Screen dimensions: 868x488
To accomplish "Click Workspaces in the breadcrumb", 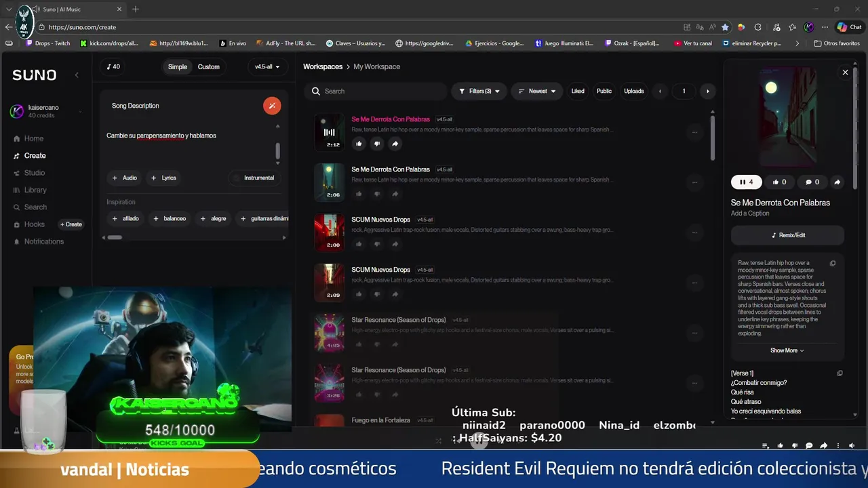I will (323, 66).
